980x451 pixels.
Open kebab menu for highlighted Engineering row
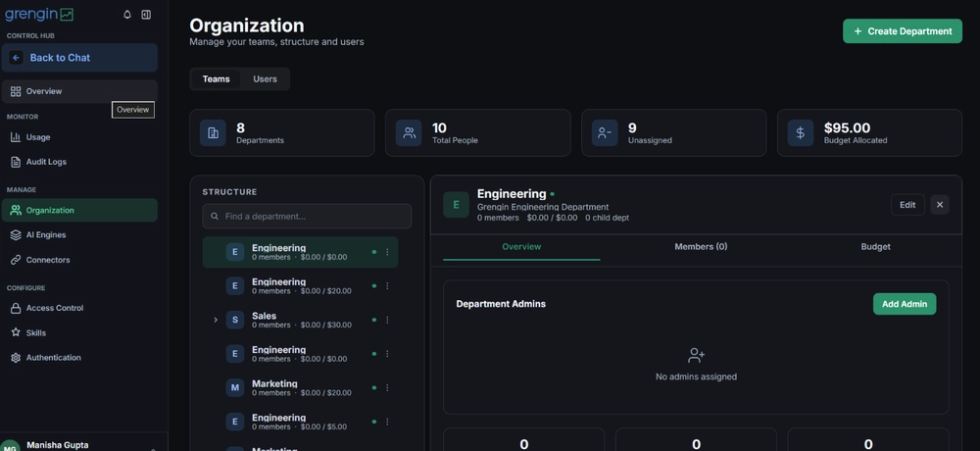(387, 252)
